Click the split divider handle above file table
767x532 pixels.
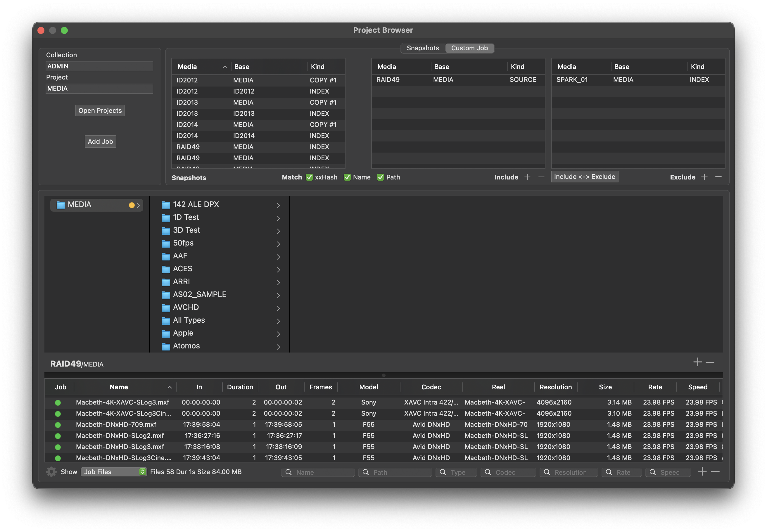(x=384, y=375)
